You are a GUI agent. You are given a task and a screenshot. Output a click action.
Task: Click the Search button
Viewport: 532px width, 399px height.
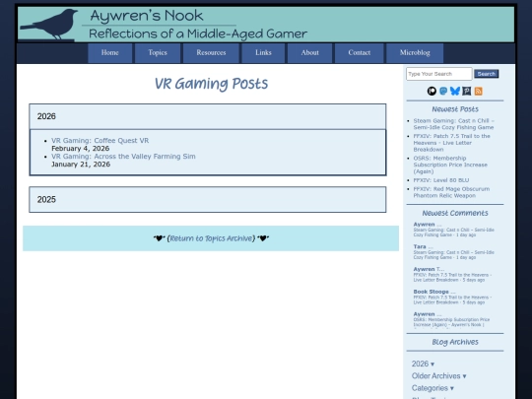click(x=487, y=74)
